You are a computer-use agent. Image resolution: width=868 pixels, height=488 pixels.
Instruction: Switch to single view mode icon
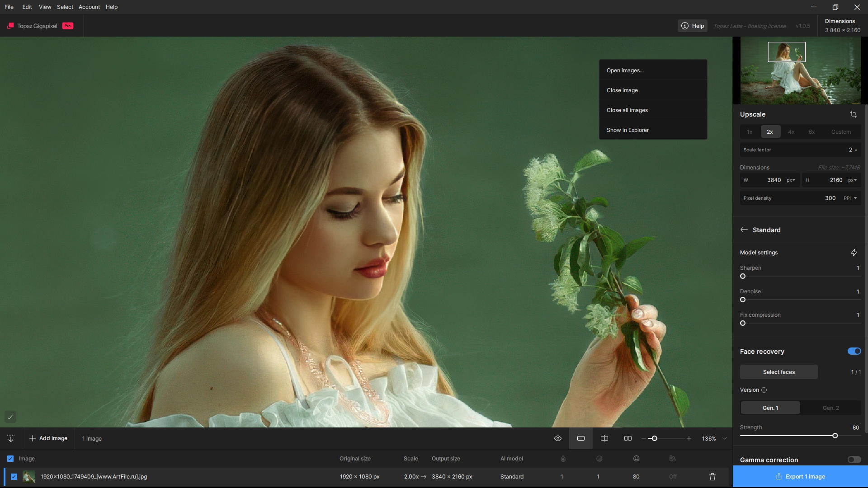tap(581, 438)
